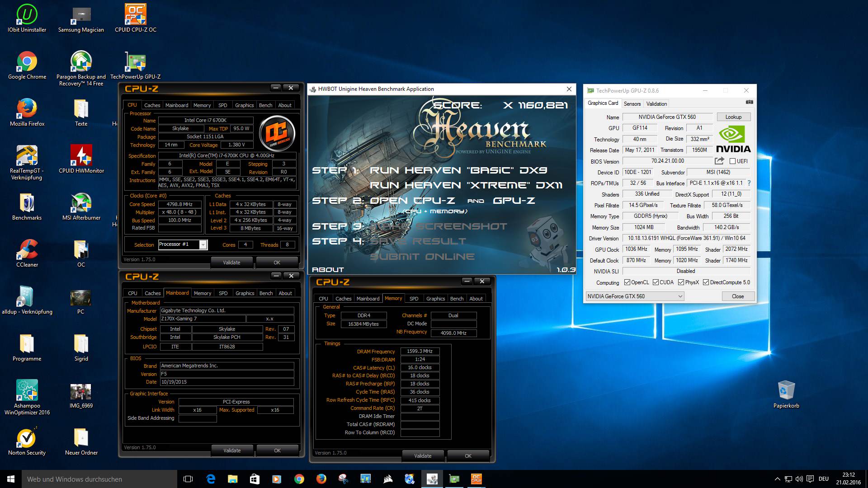868x488 pixels.
Task: Click ABOUT in Heaven Benchmark window
Action: click(328, 269)
